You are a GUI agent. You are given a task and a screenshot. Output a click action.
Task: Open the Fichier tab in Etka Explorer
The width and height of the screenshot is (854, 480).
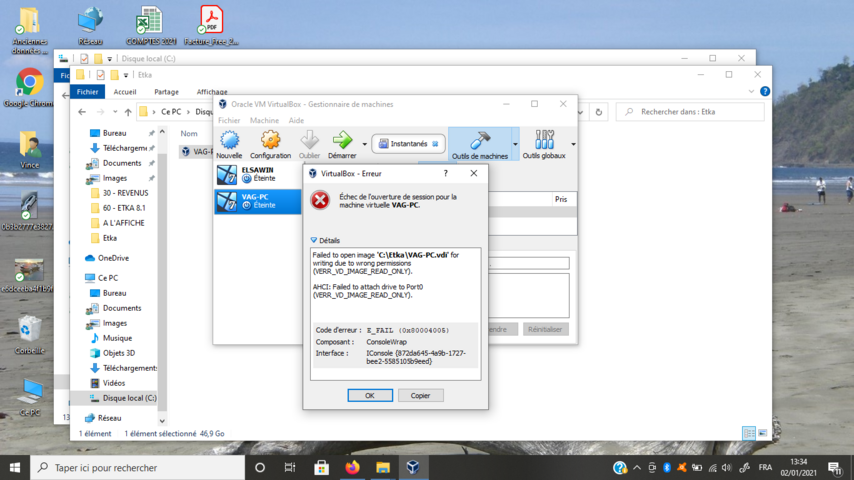pyautogui.click(x=87, y=92)
